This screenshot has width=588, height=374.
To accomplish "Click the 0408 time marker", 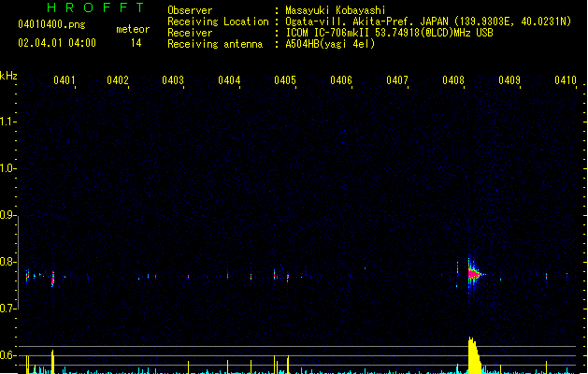I will coord(453,80).
